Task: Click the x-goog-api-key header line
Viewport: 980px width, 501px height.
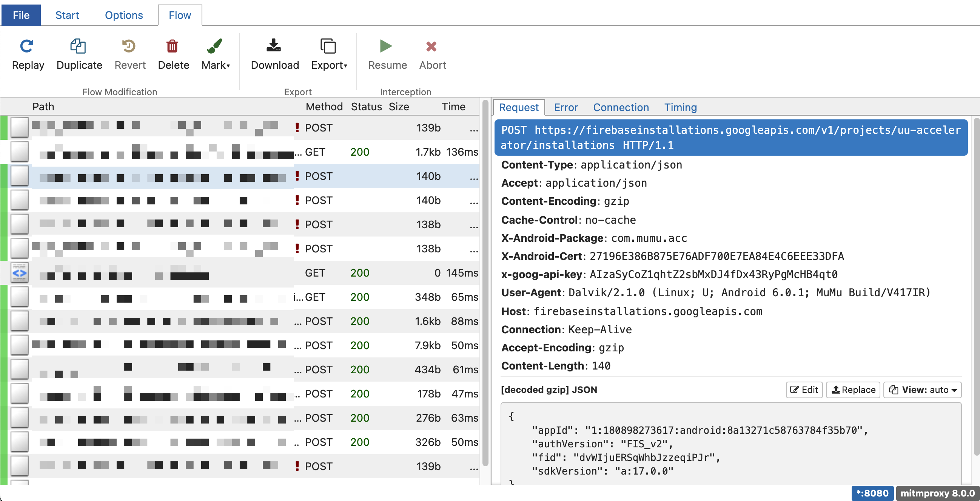Action: point(669,274)
